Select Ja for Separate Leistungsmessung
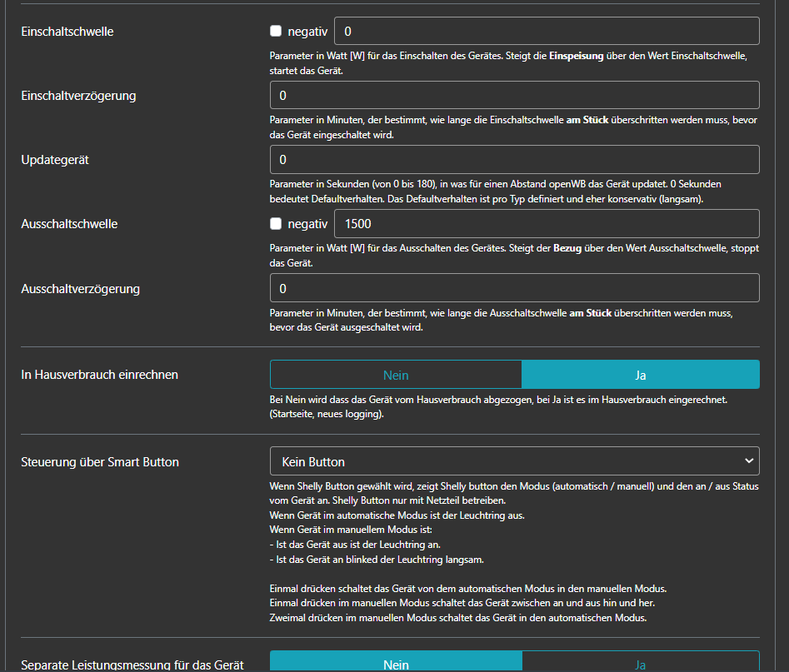 pos(641,663)
